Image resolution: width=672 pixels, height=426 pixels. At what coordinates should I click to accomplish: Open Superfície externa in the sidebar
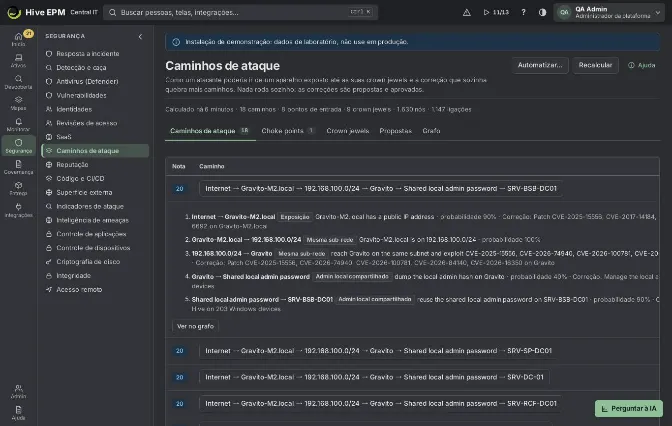(95, 192)
